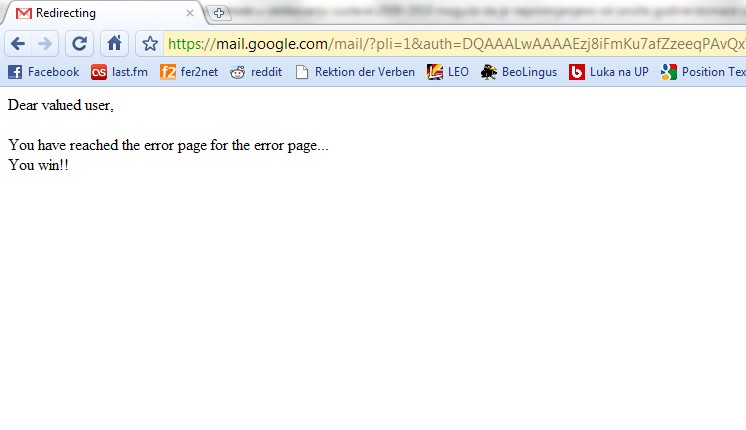The width and height of the screenshot is (746, 430).
Task: Open the fer2net bookmark
Action: coord(189,72)
